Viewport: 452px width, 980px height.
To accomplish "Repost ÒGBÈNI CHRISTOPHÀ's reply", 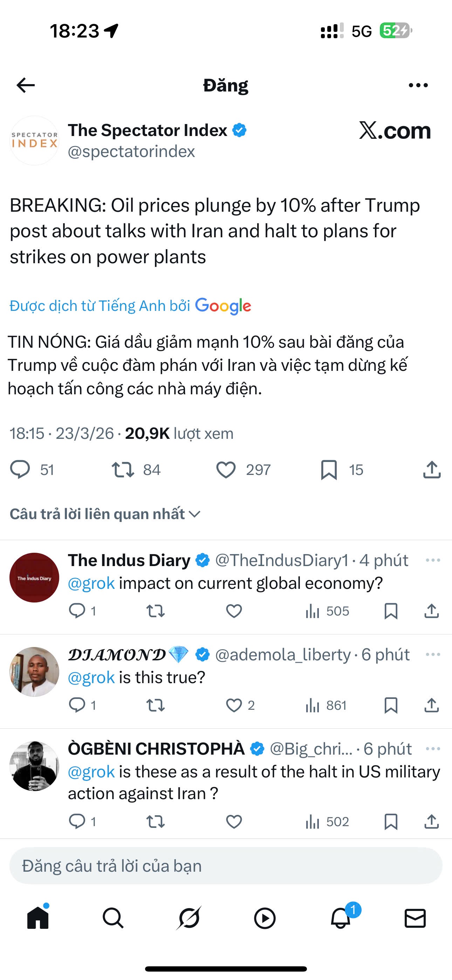I will [155, 822].
